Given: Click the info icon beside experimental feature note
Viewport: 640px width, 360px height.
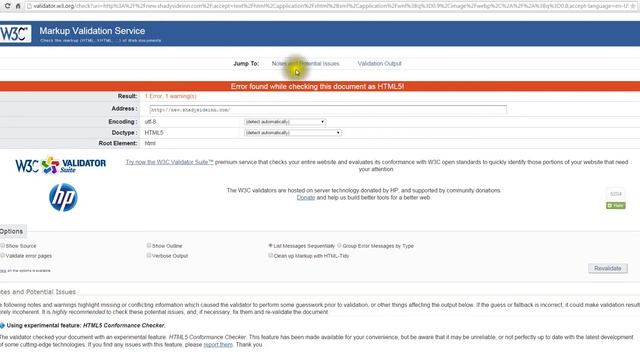Looking at the screenshot, I should [x=2, y=326].
